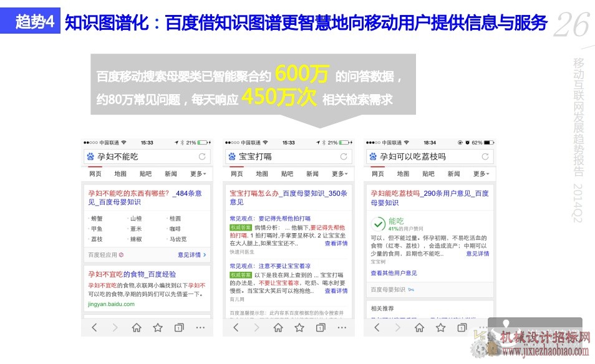This screenshot has height=364, width=595.
Task: Click 螃蟹 in the forbidden foods list
Action: (97, 219)
